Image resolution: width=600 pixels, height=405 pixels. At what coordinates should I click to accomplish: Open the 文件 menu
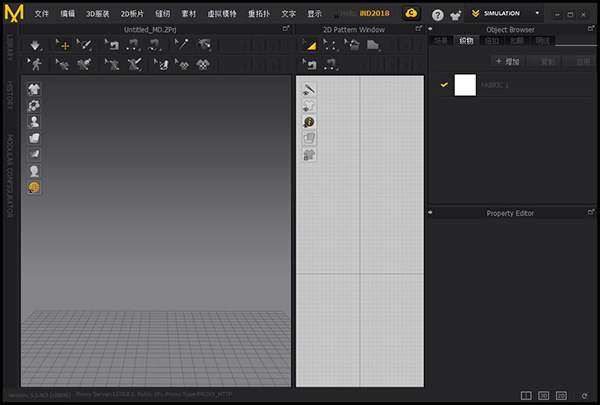point(42,14)
